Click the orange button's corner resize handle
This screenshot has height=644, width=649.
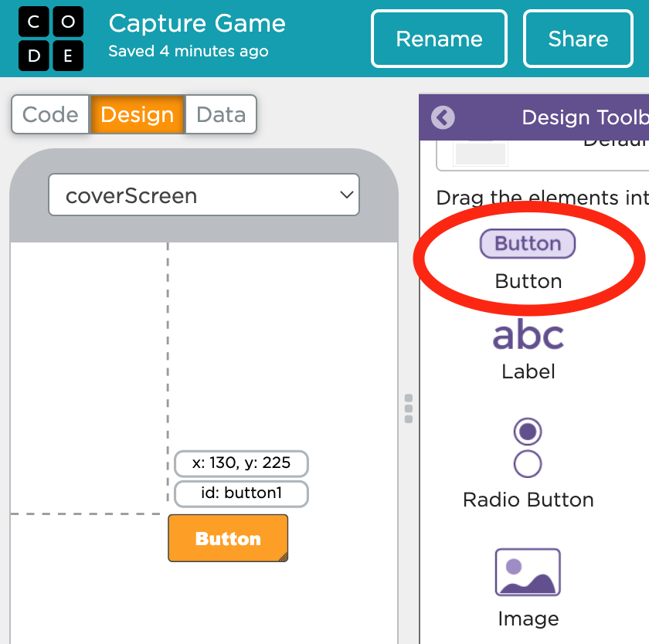[x=283, y=556]
